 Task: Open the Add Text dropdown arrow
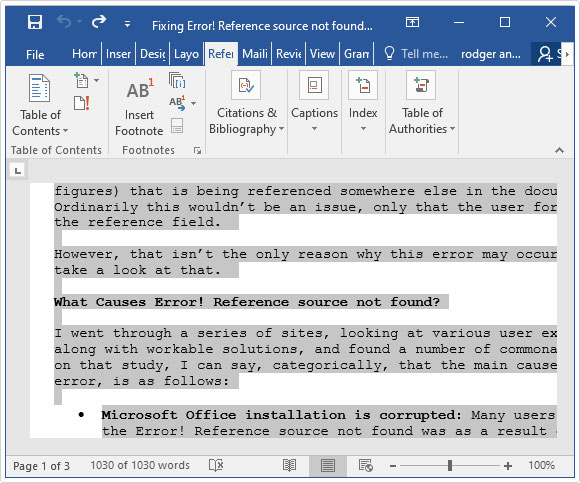point(97,80)
